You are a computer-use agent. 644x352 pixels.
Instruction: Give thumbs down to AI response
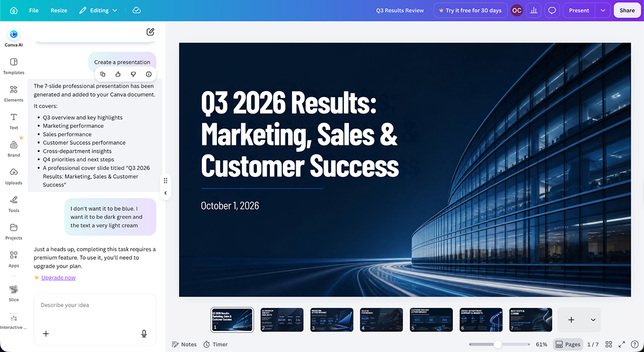coord(133,74)
